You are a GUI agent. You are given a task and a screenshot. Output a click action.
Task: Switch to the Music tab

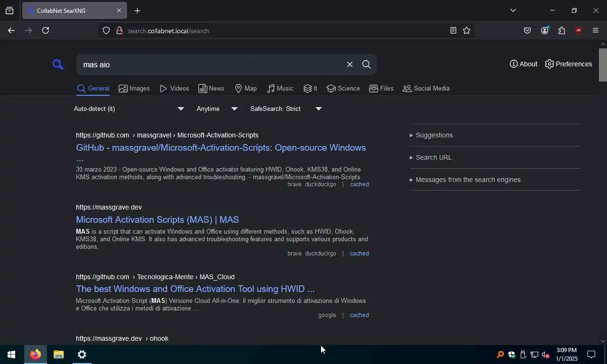coord(280,89)
